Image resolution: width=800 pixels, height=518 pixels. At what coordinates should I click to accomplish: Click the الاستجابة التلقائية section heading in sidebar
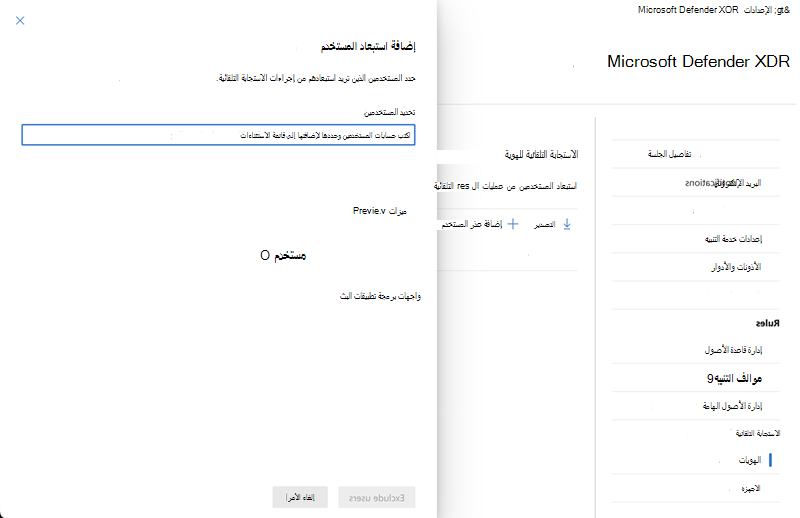[758, 433]
